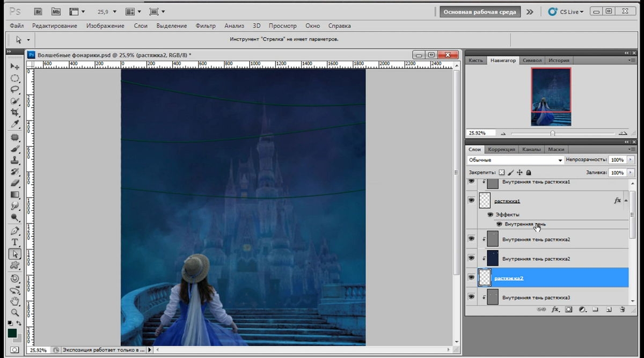Click the Navigator zoom slider
Screen dimensions: 644x358
pos(553,133)
